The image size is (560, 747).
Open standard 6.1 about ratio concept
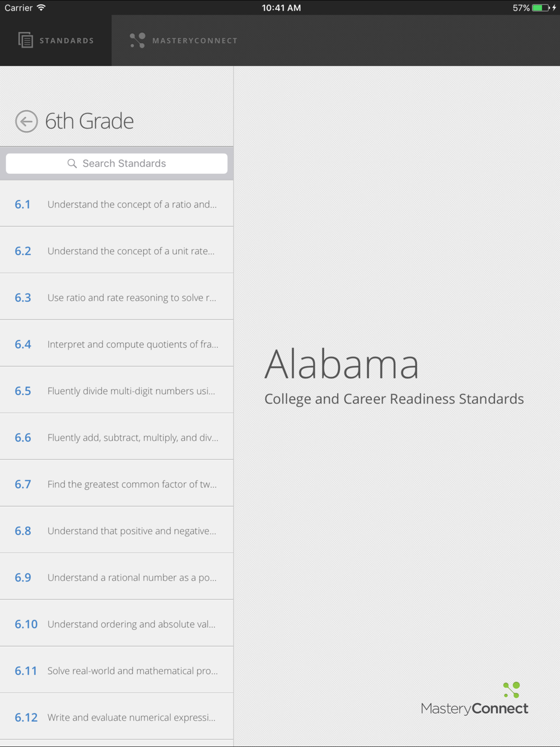[116, 204]
